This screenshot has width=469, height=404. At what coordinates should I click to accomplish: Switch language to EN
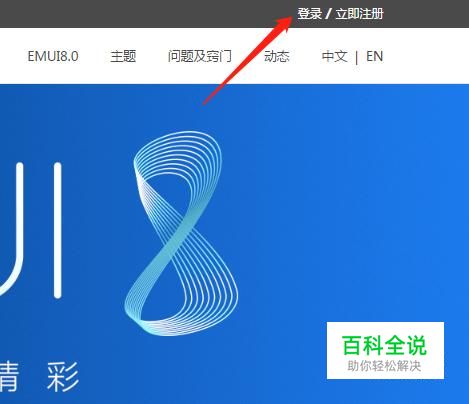(x=374, y=56)
